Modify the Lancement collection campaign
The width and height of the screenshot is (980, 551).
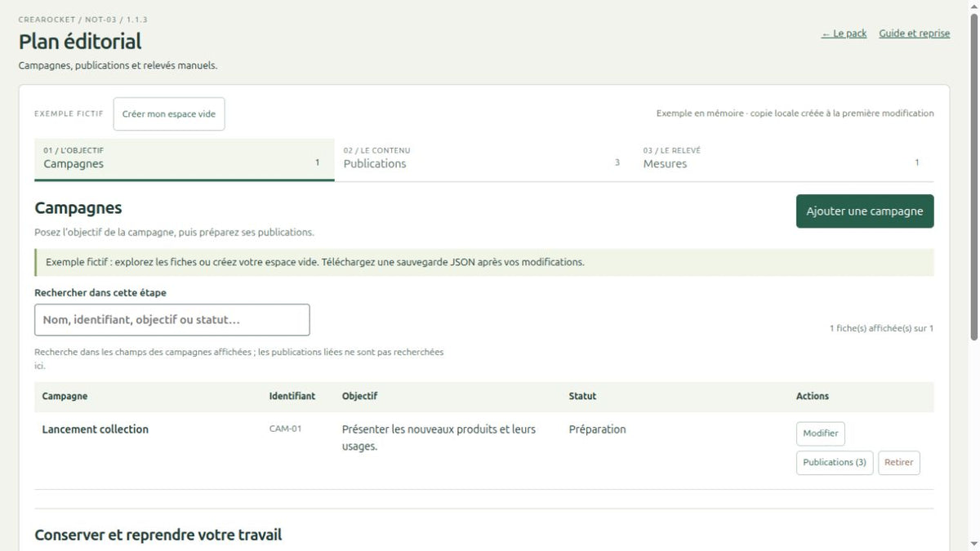(821, 433)
